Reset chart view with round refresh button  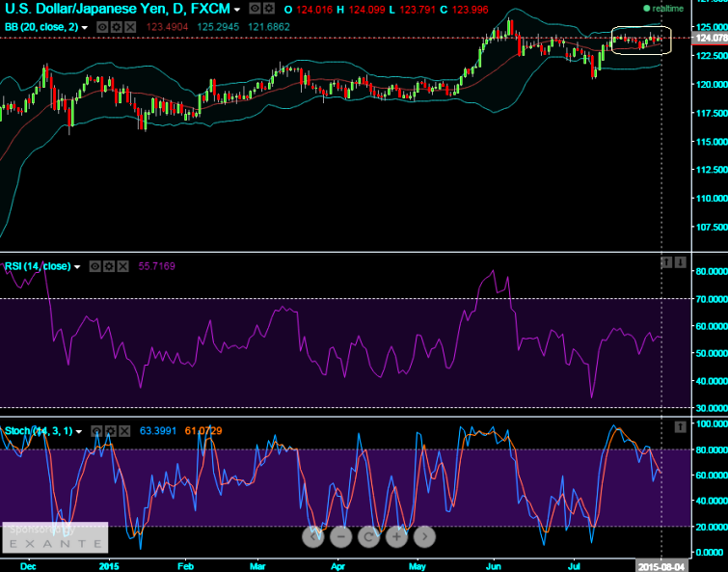(368, 536)
